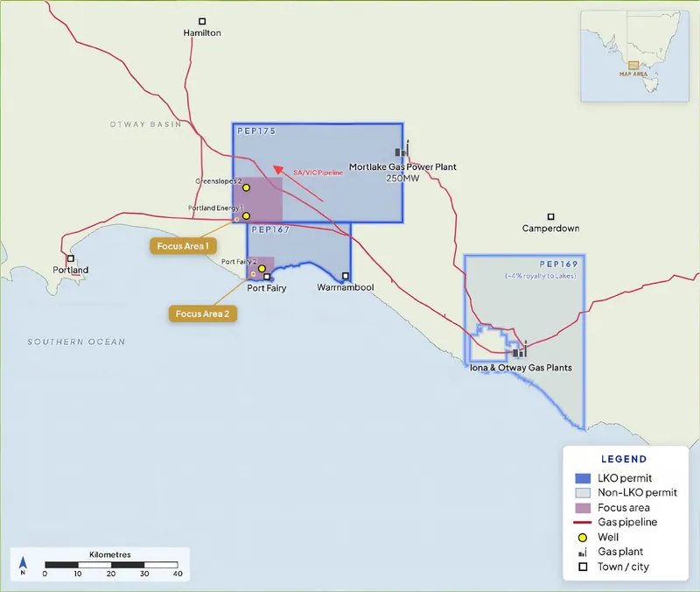Click the Focus area purple legend swatch
This screenshot has width=700, height=592.
click(x=583, y=508)
